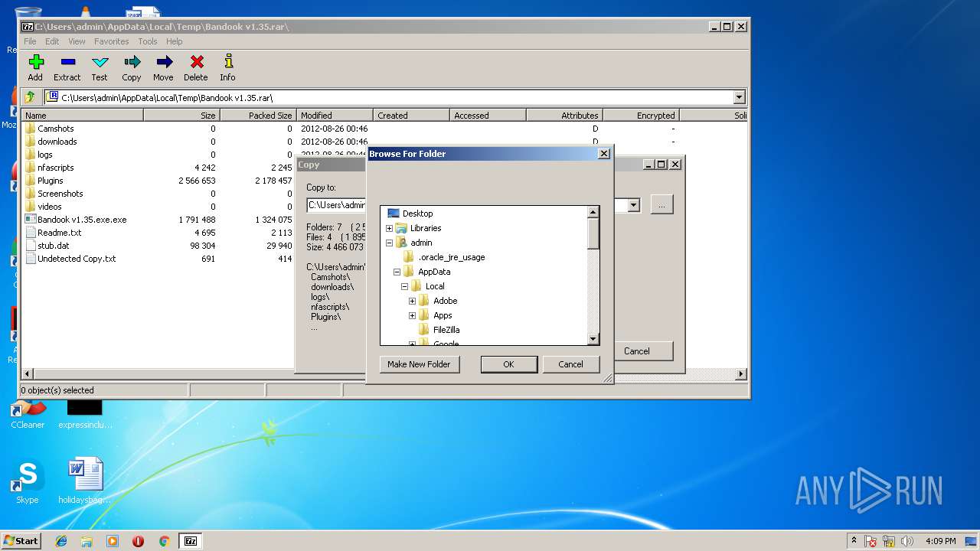Click the 7-Zip taskbar button
The height and width of the screenshot is (551, 980).
(190, 541)
